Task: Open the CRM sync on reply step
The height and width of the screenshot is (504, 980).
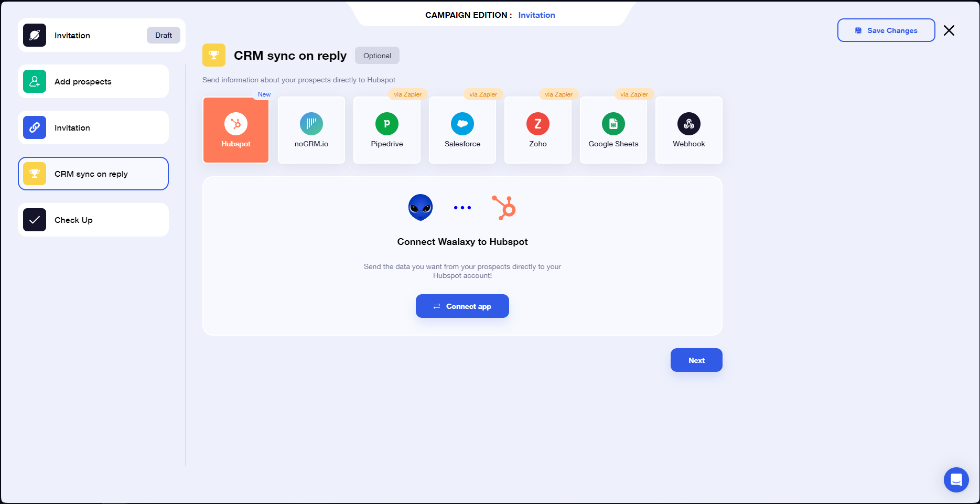Action: tap(93, 174)
